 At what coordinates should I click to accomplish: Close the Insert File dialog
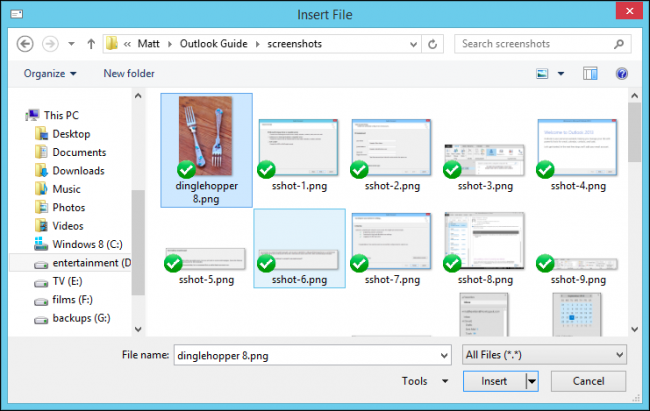(629, 11)
